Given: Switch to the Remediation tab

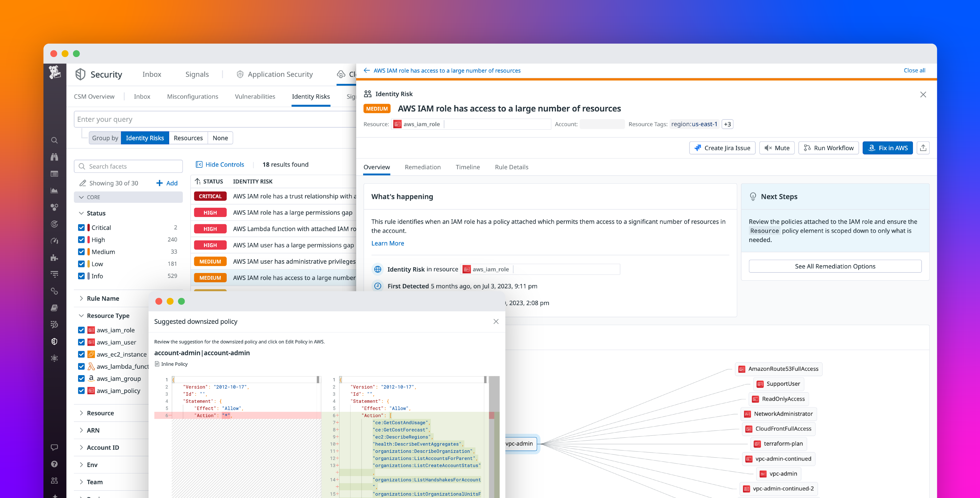Looking at the screenshot, I should coord(423,167).
